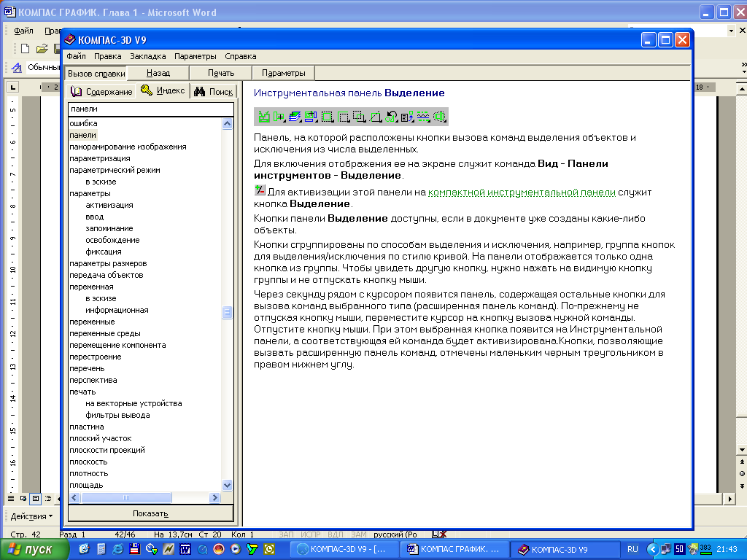Click Word's Styles and Formatting icon
This screenshot has width=747, height=560.
[x=17, y=68]
